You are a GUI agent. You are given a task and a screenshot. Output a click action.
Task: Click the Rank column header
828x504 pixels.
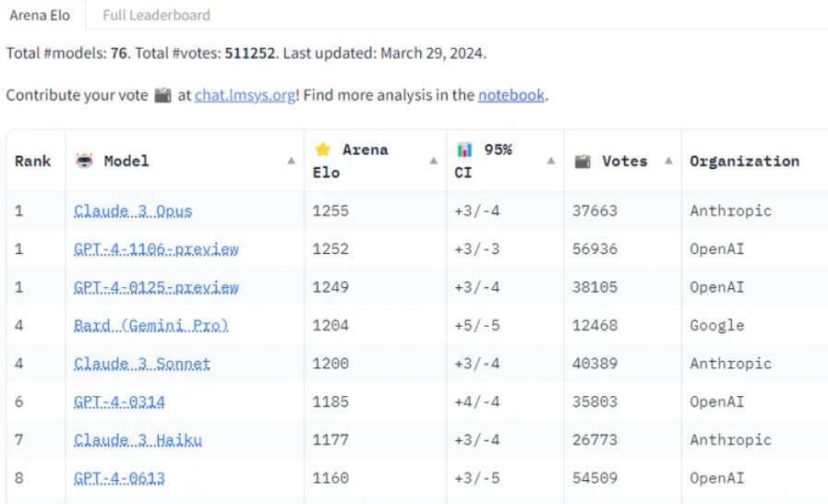click(x=32, y=161)
